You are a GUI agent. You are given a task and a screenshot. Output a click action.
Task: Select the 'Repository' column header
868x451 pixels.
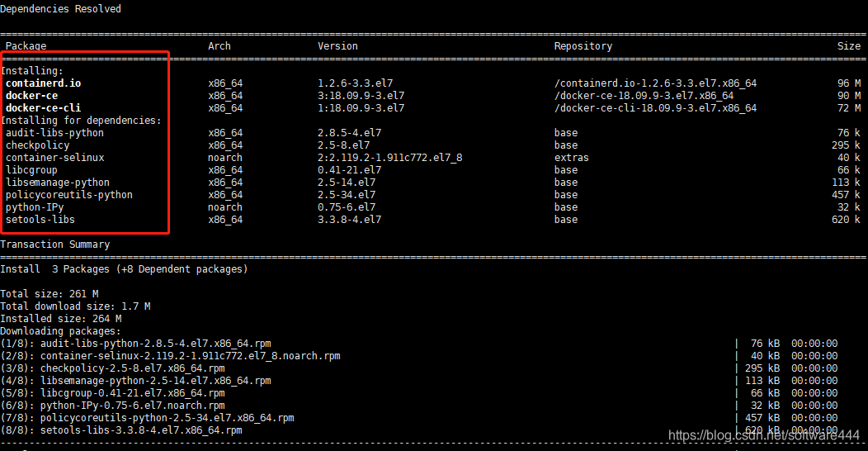(x=583, y=46)
